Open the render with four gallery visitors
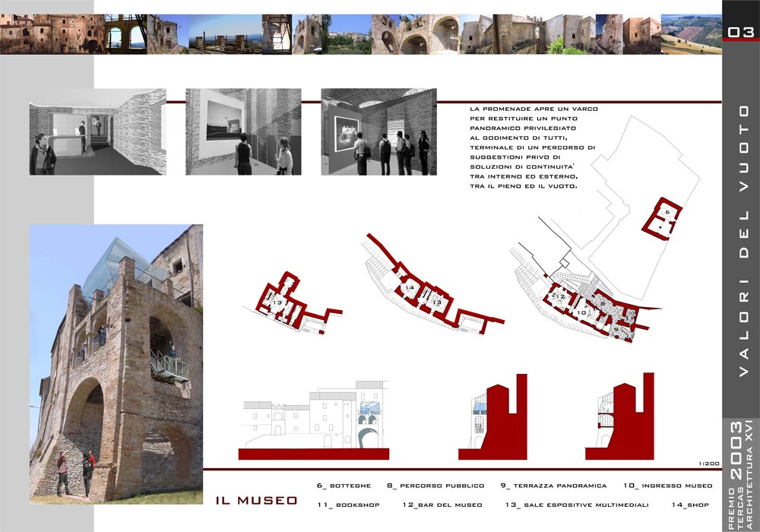This screenshot has width=760, height=532. tap(380, 132)
